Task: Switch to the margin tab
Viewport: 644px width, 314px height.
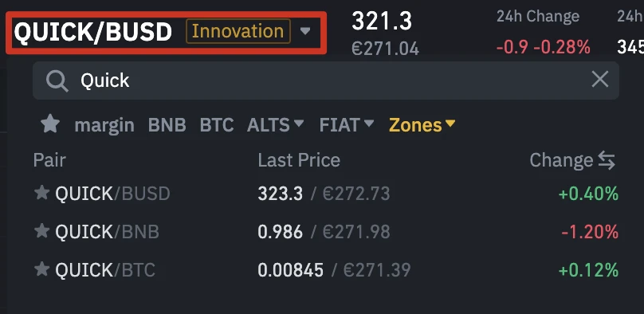Action: pyautogui.click(x=104, y=125)
